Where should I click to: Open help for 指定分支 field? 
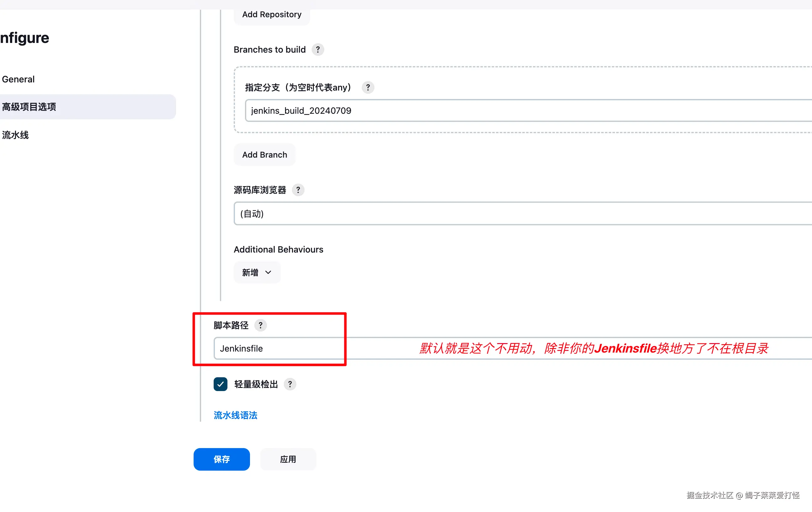click(368, 88)
